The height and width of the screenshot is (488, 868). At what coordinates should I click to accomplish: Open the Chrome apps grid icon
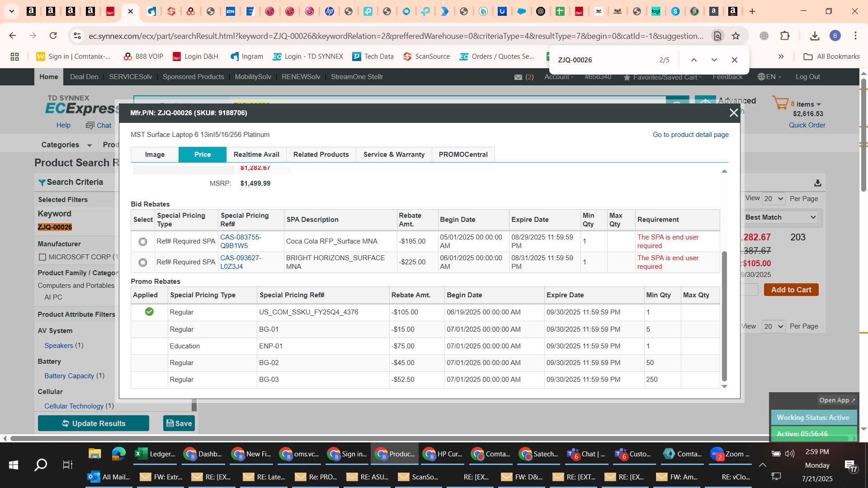click(x=14, y=56)
